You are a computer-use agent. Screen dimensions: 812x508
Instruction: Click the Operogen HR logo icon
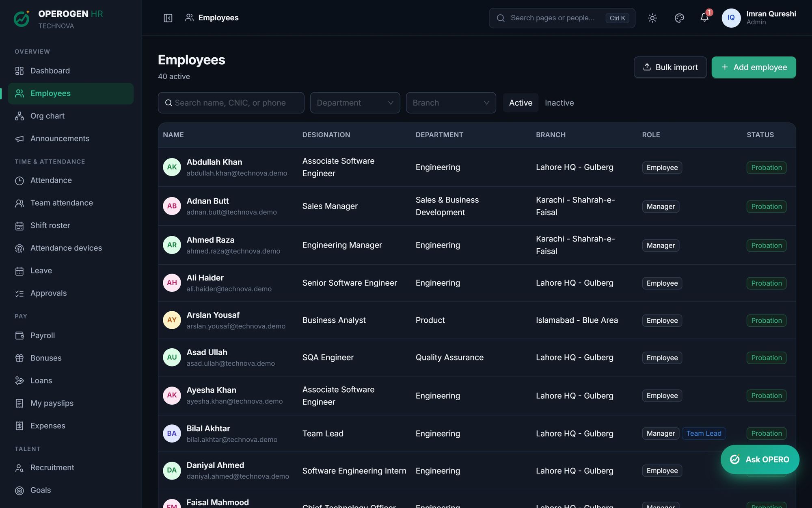click(22, 19)
